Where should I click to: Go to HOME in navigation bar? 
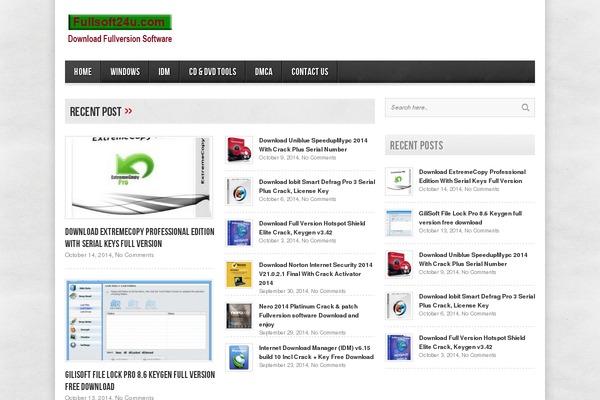click(83, 72)
